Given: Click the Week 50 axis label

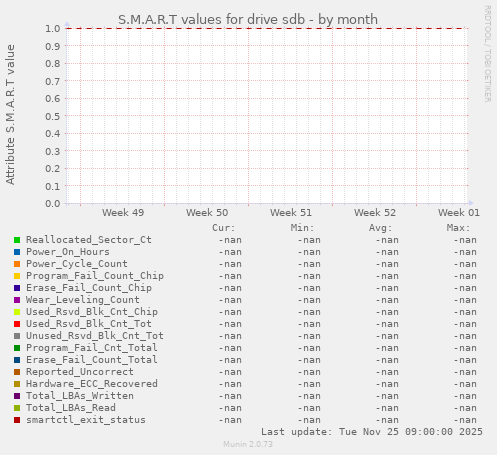Looking at the screenshot, I should pyautogui.click(x=207, y=213).
